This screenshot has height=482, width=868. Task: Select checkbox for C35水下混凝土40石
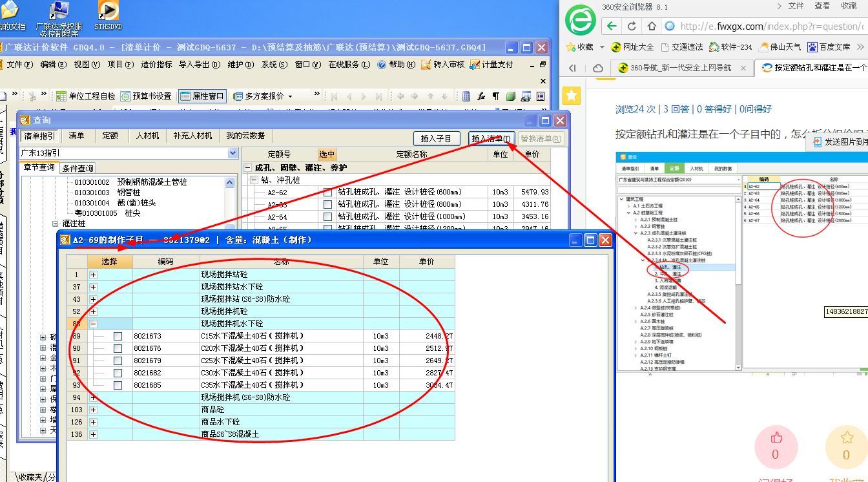118,385
